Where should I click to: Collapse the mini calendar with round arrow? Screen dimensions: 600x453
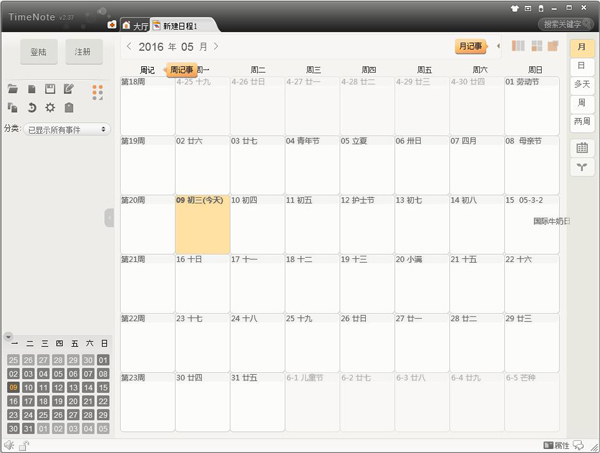point(8,337)
